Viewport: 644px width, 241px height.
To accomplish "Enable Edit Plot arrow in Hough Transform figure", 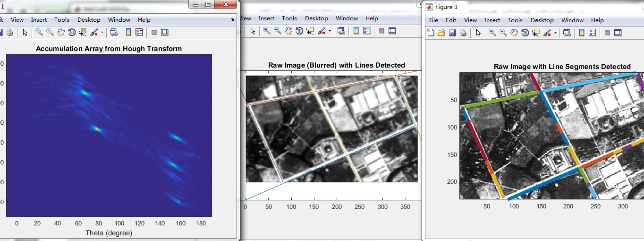I will [25, 33].
